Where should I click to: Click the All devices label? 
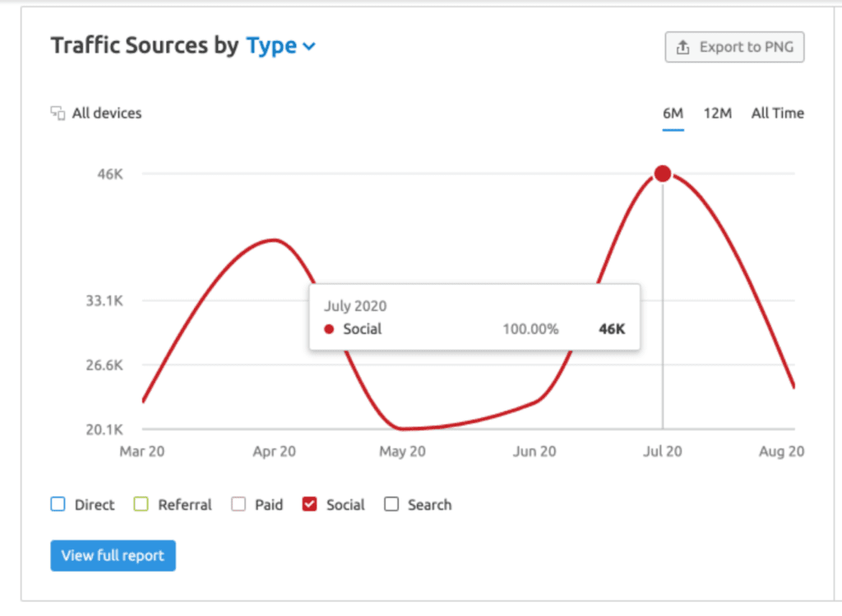coord(107,113)
